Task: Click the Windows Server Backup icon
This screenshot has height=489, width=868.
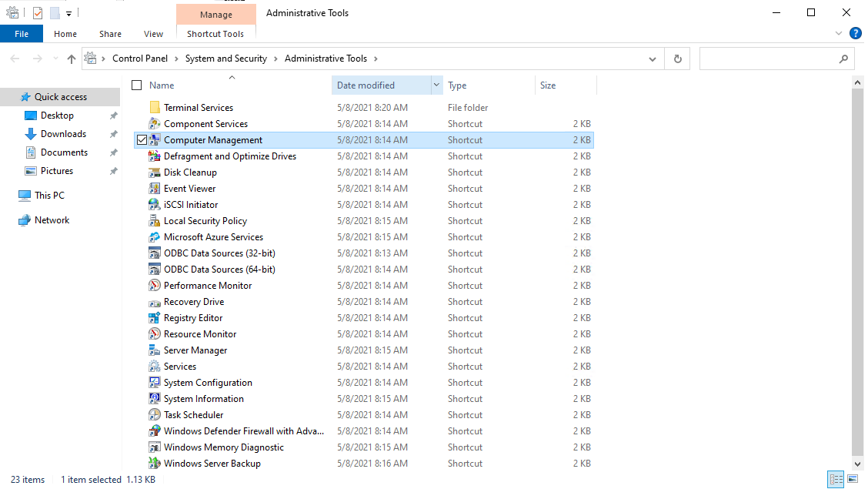Action: coord(155,464)
